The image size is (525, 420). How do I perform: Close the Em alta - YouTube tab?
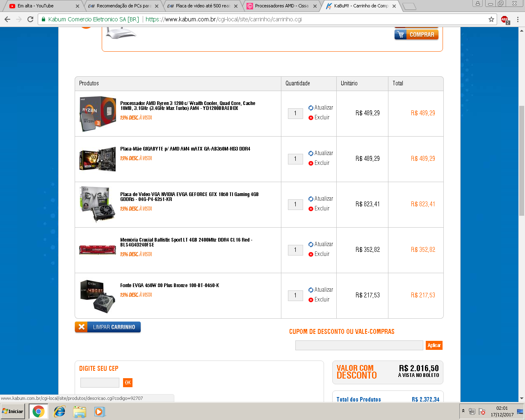point(78,6)
